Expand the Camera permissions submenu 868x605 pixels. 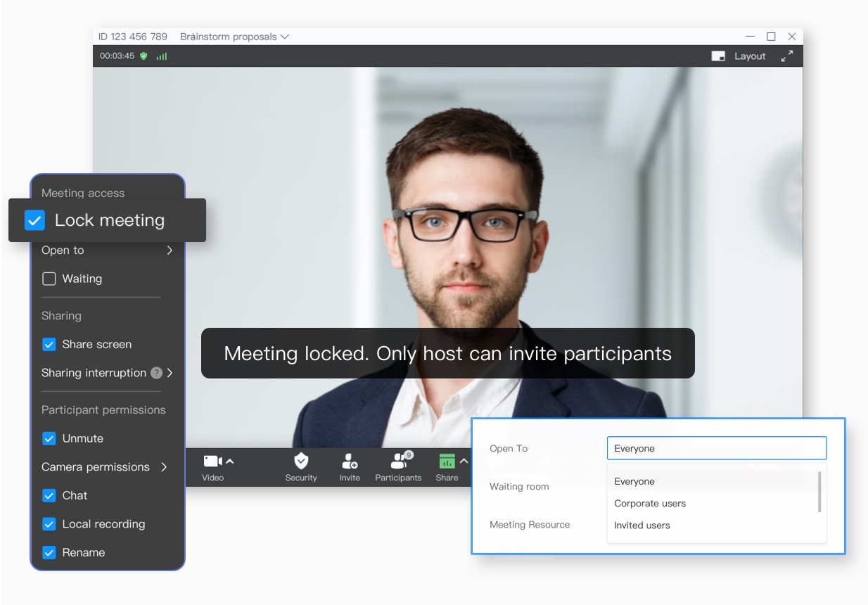tap(164, 467)
